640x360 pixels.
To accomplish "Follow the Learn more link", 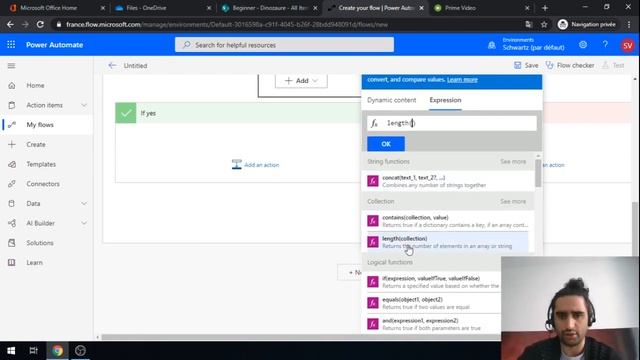I will click(462, 80).
